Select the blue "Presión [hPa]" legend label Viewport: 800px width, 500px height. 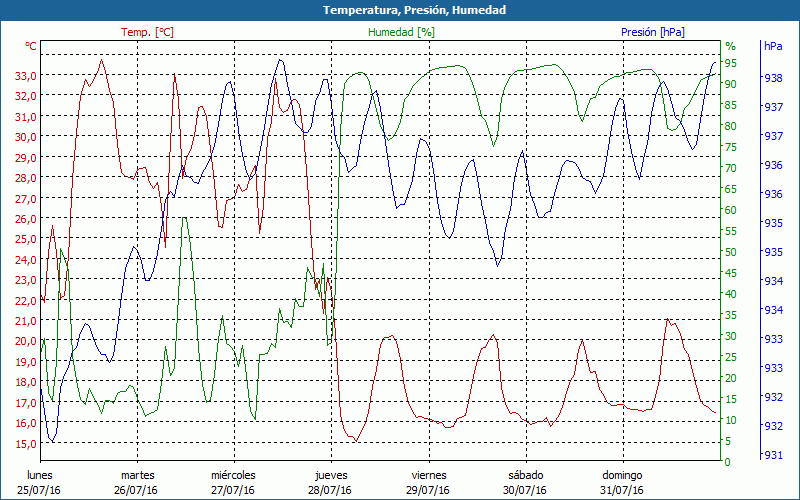click(653, 32)
